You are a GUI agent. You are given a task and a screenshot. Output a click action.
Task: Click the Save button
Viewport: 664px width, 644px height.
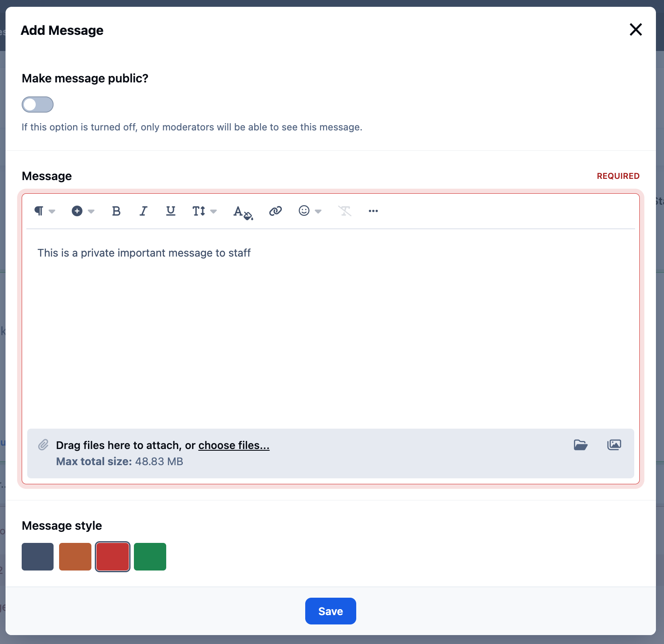coord(331,611)
